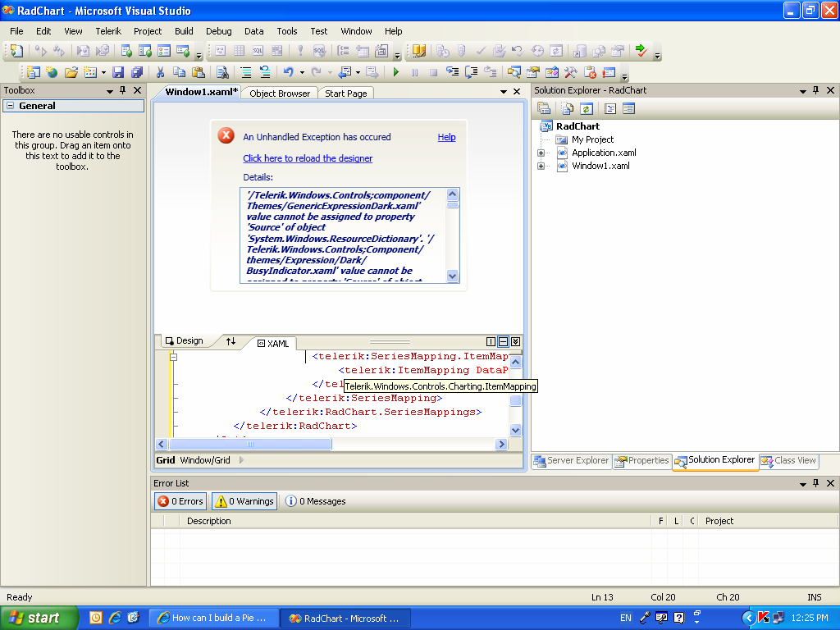Collapse the XAML pane with chevron button
This screenshot has width=840, height=630.
click(515, 342)
